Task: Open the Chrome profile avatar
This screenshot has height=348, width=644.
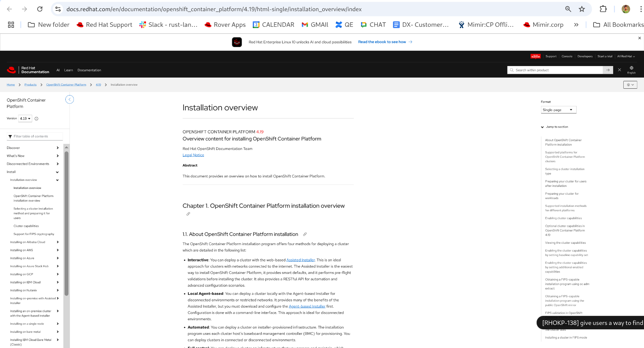Action: (626, 9)
